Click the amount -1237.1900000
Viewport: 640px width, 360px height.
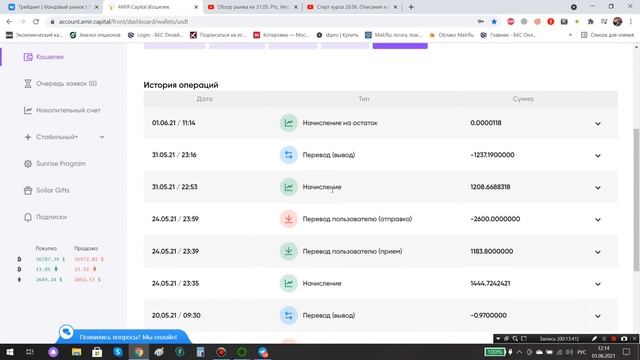click(x=492, y=155)
